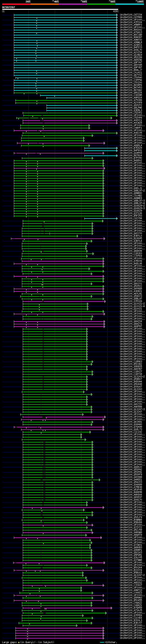Image resolution: width=146 pixels, height=644 pixels.
Task: Select subject UniRef100_C0PP56
Action: [x=131, y=80]
